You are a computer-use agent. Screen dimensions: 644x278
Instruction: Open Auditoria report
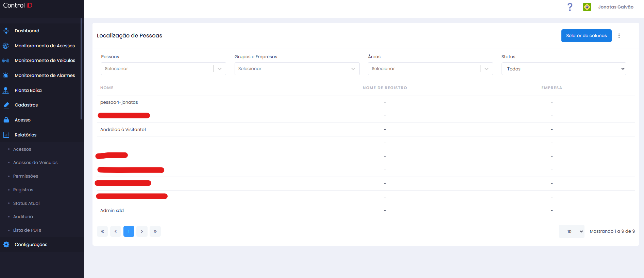click(x=23, y=216)
